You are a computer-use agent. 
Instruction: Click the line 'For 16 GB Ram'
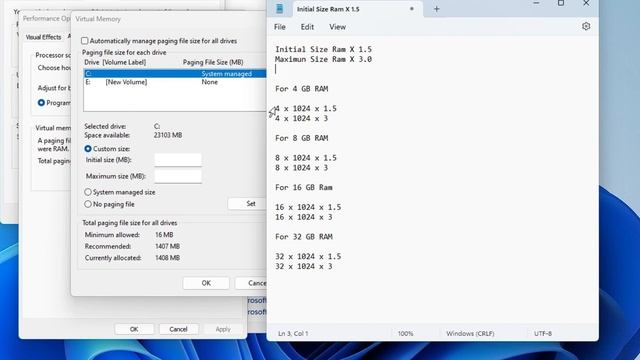[x=304, y=187]
